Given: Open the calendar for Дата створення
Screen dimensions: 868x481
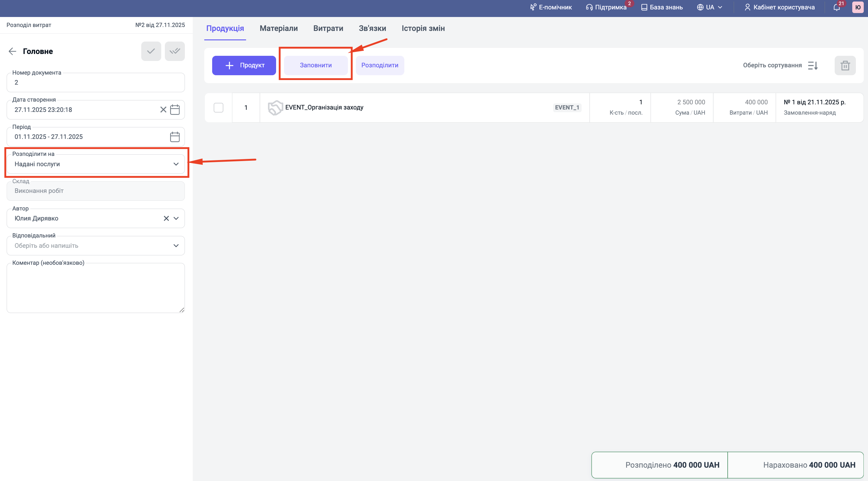Looking at the screenshot, I should click(x=175, y=109).
